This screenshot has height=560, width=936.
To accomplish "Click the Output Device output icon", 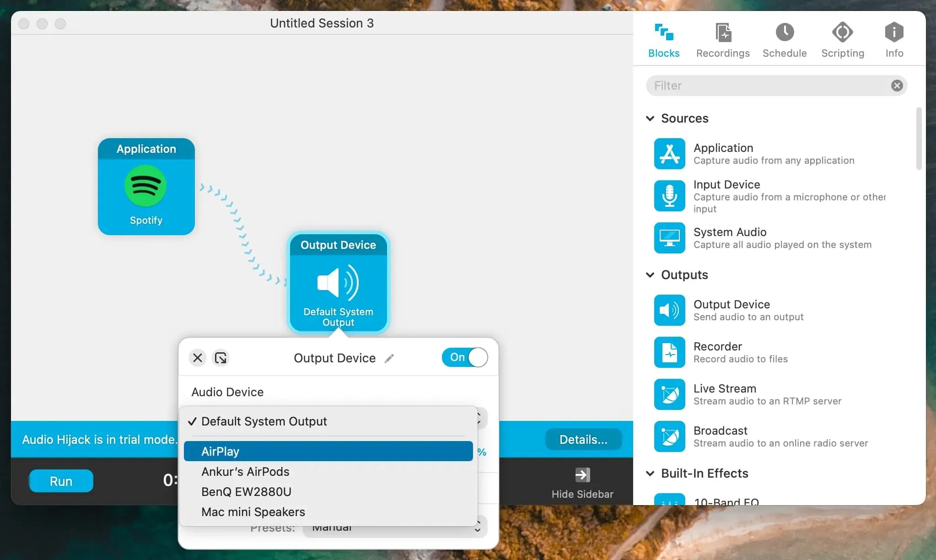I will (669, 309).
